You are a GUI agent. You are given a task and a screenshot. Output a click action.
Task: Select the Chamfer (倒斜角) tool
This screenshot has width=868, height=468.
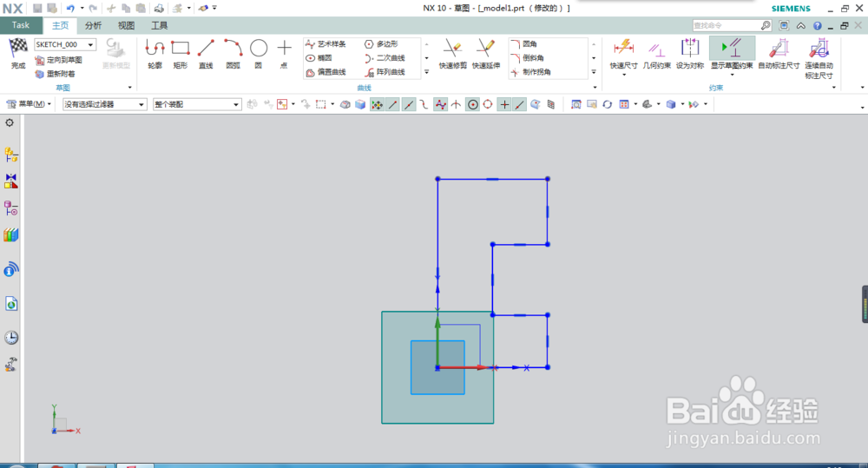click(527, 58)
